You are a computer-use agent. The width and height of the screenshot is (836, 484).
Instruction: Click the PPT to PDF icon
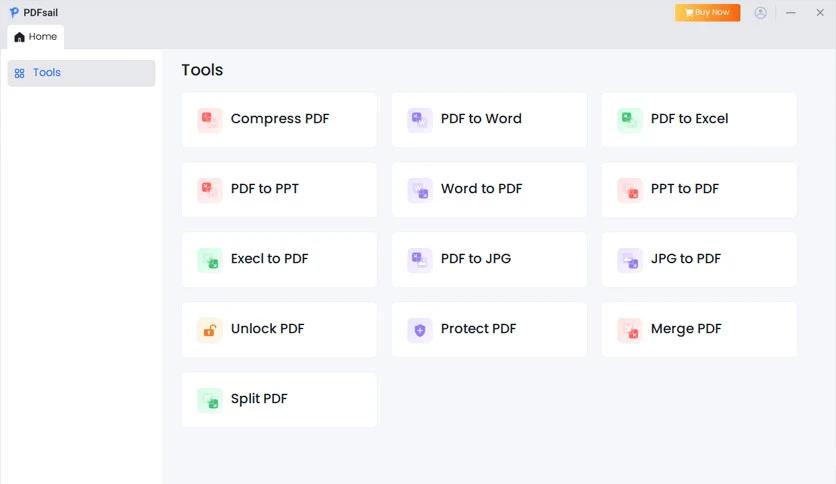tap(630, 190)
